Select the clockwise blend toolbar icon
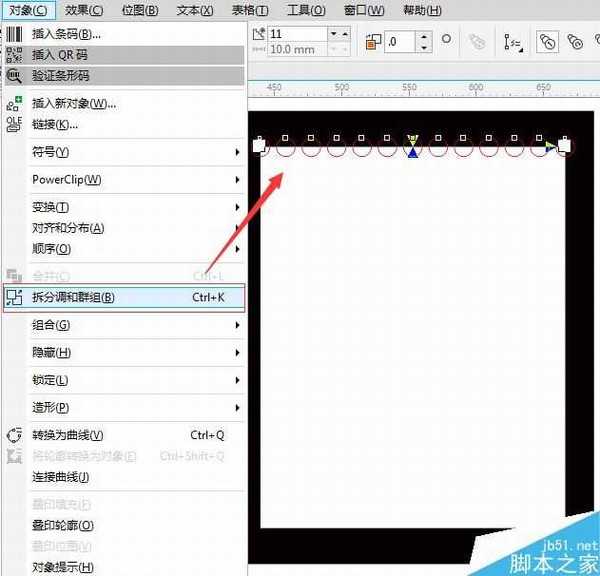 578,42
